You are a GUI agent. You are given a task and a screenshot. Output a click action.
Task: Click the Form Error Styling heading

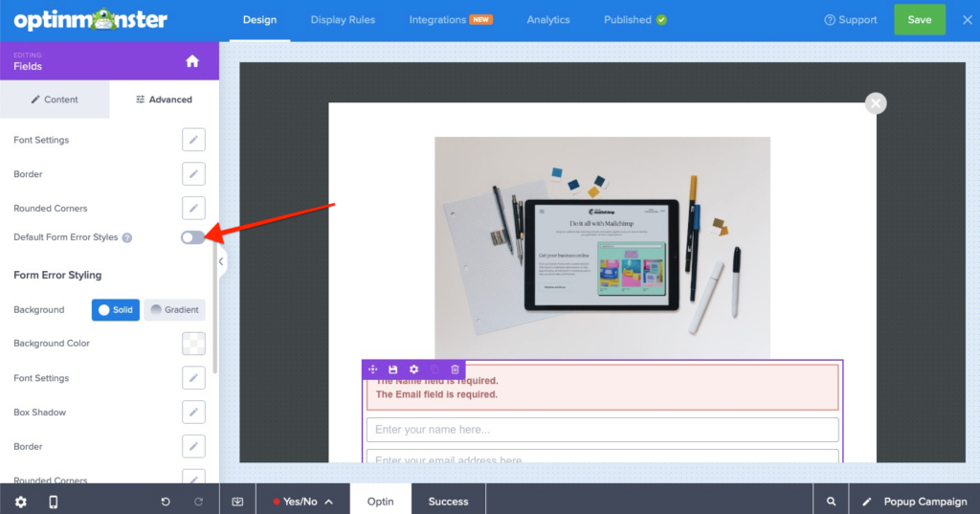click(x=57, y=275)
